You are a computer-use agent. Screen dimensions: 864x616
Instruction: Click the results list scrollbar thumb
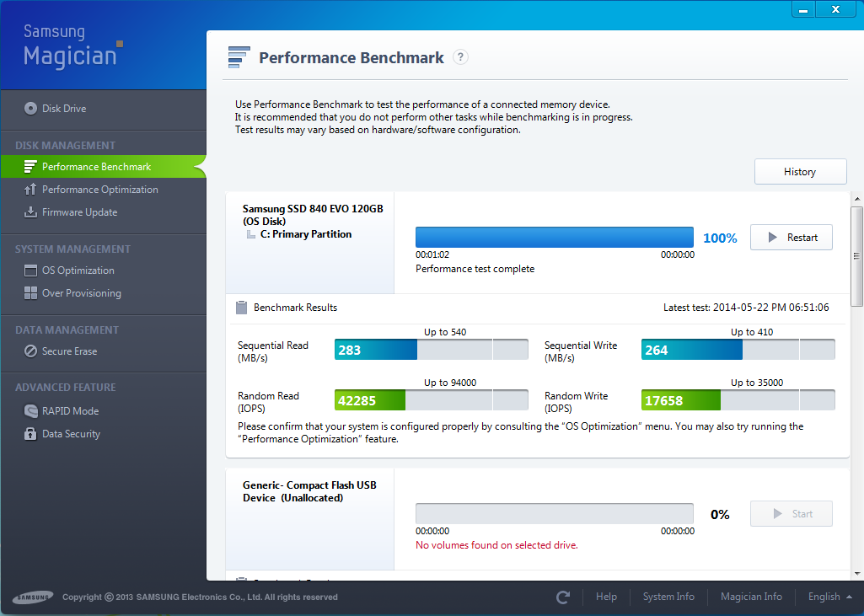point(857,256)
